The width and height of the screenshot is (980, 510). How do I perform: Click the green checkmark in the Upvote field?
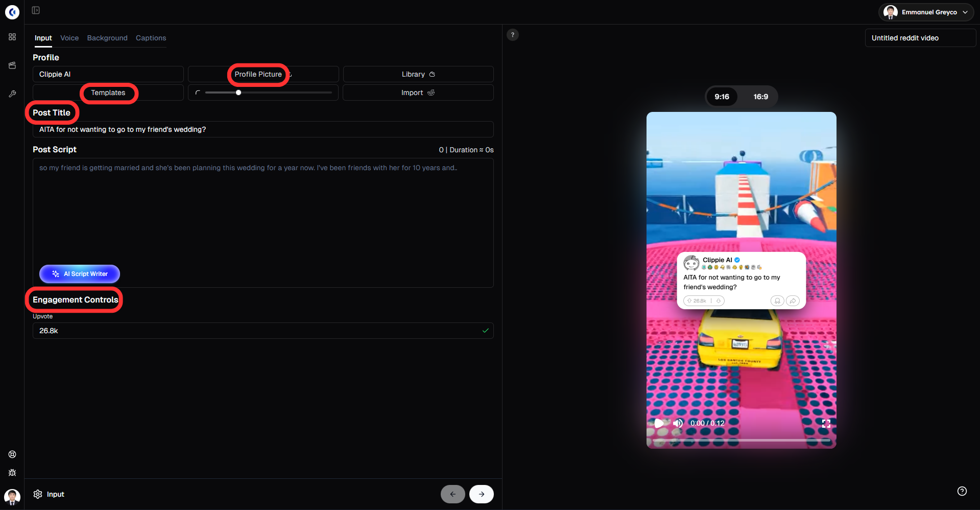(x=486, y=331)
